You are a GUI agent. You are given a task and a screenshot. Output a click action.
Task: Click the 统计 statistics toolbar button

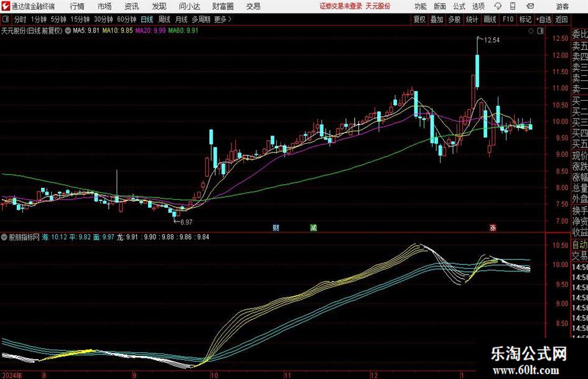[472, 19]
